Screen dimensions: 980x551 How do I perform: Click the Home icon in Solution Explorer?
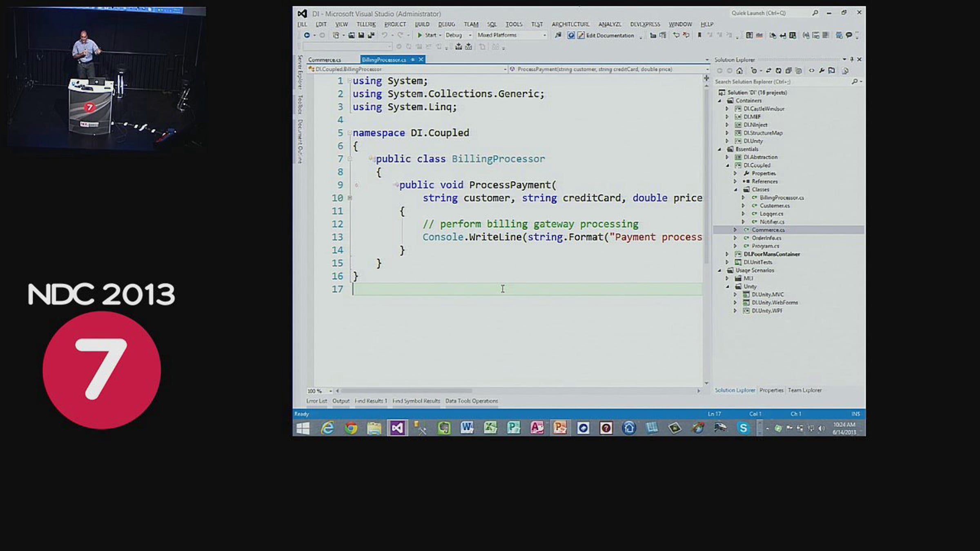pos(739,71)
